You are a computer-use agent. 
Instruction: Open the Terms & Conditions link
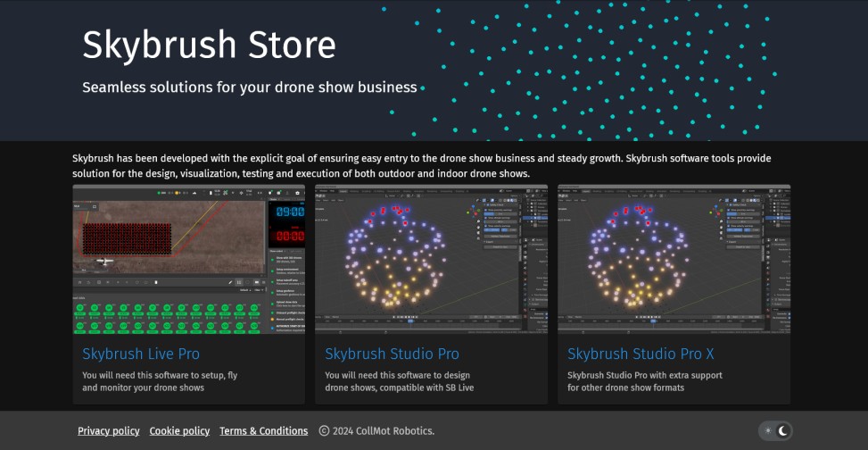point(263,430)
